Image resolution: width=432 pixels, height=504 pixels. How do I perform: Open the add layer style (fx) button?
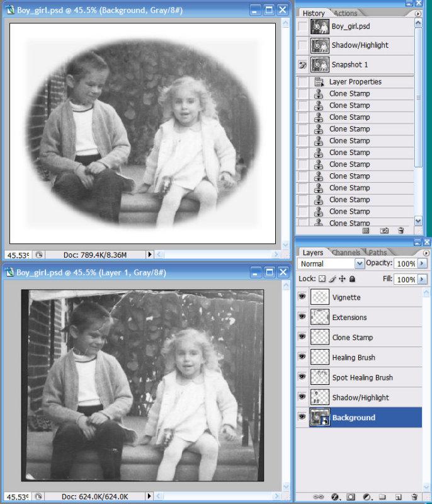(x=335, y=497)
